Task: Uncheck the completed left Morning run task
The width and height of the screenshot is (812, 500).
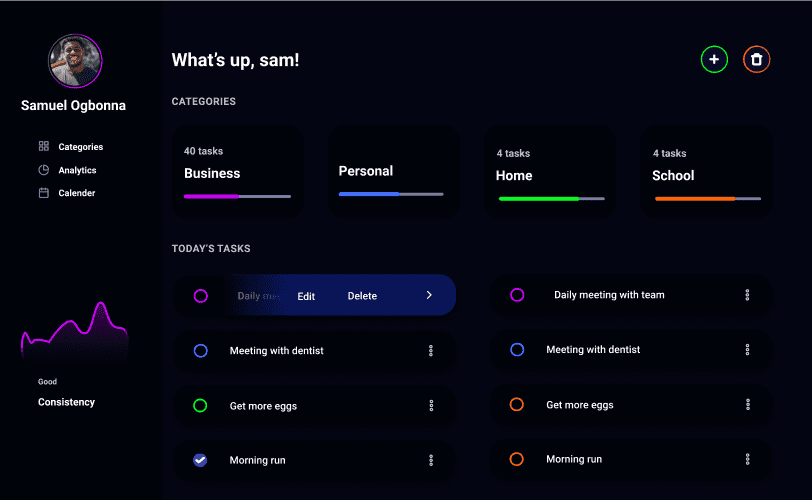Action: click(x=200, y=460)
